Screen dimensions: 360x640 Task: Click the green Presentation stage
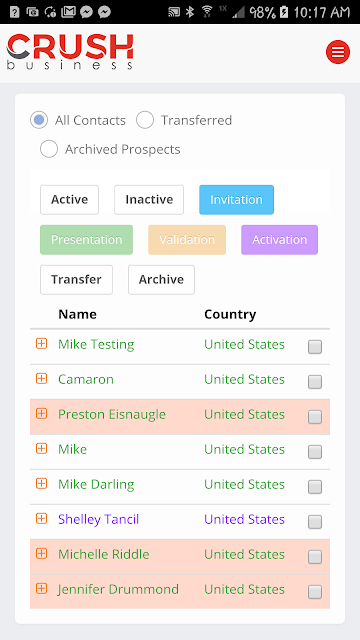click(x=87, y=240)
